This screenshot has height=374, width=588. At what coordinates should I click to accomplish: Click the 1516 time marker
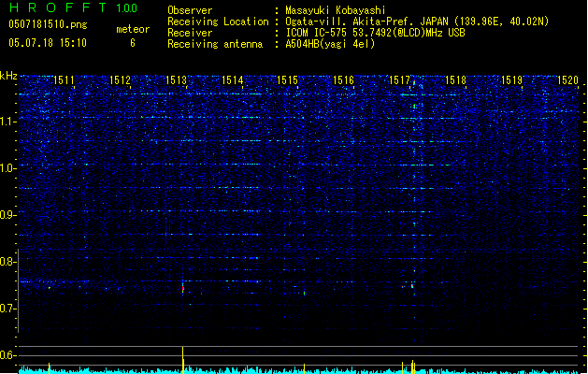[344, 80]
